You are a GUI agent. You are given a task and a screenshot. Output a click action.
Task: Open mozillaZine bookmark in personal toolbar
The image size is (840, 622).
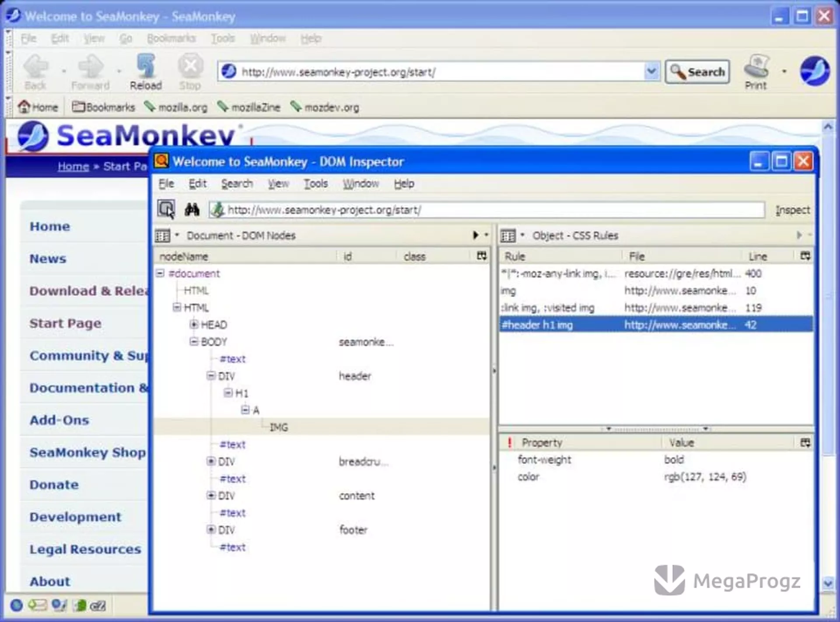[248, 107]
